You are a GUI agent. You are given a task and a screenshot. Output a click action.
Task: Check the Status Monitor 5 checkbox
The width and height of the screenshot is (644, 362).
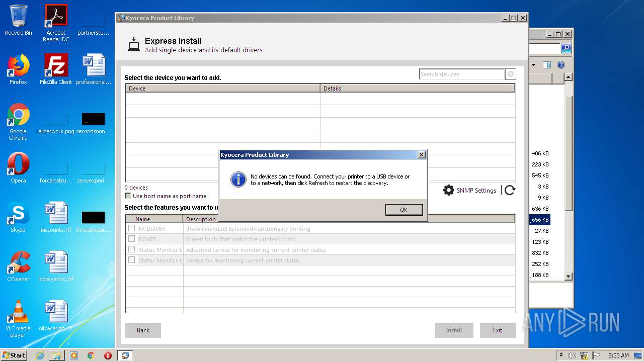131,249
